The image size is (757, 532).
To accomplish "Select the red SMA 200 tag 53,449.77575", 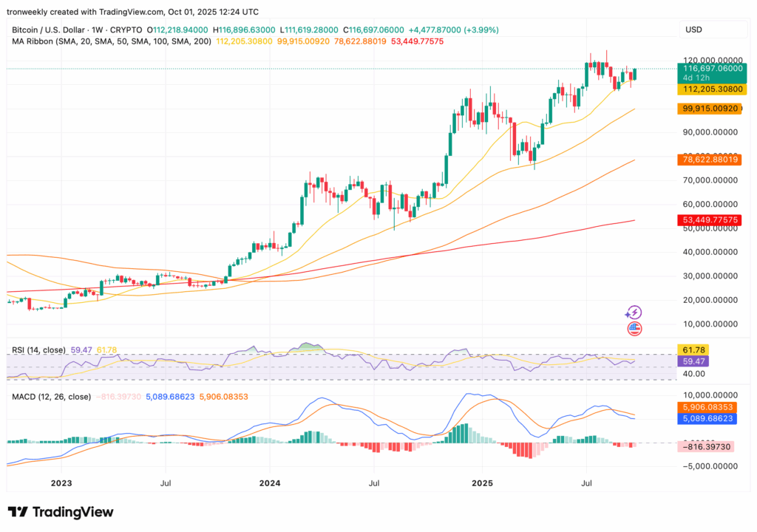I will click(x=712, y=219).
